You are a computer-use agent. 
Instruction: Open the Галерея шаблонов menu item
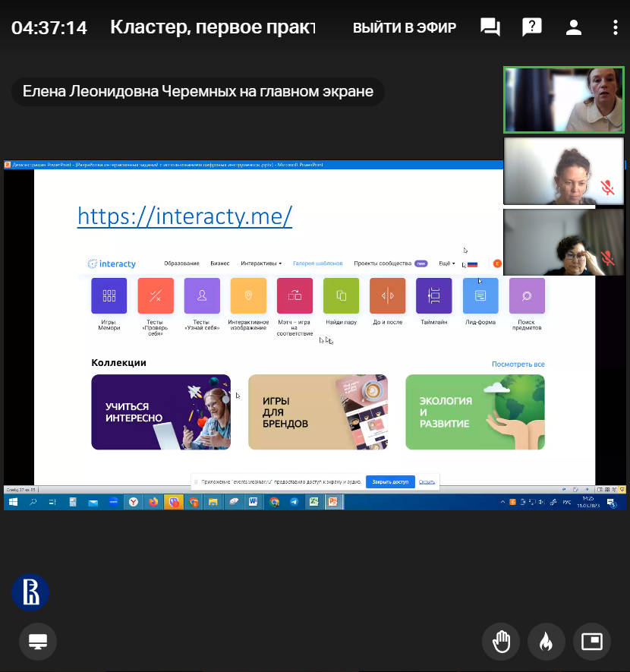coord(317,263)
